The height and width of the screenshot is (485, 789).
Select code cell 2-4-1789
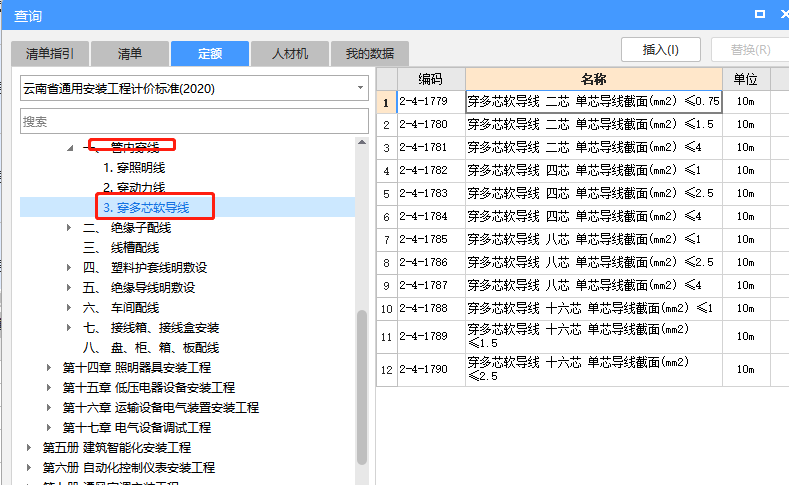431,337
